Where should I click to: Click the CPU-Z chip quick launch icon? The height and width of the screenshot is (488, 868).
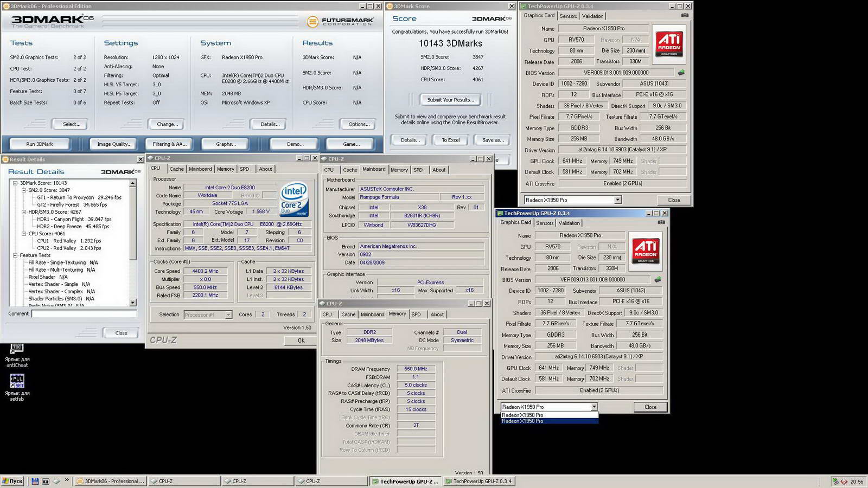tap(56, 481)
